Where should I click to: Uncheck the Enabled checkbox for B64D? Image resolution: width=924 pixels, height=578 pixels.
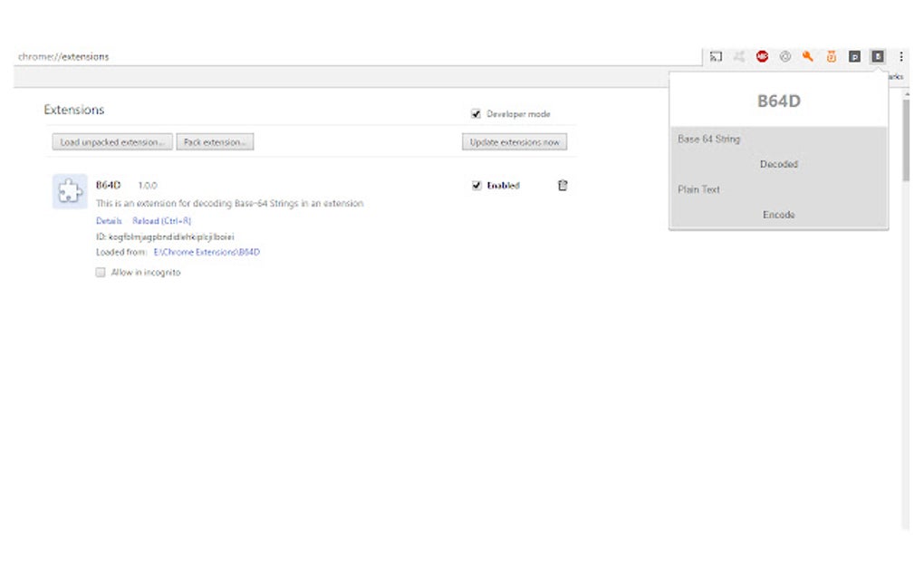[477, 185]
